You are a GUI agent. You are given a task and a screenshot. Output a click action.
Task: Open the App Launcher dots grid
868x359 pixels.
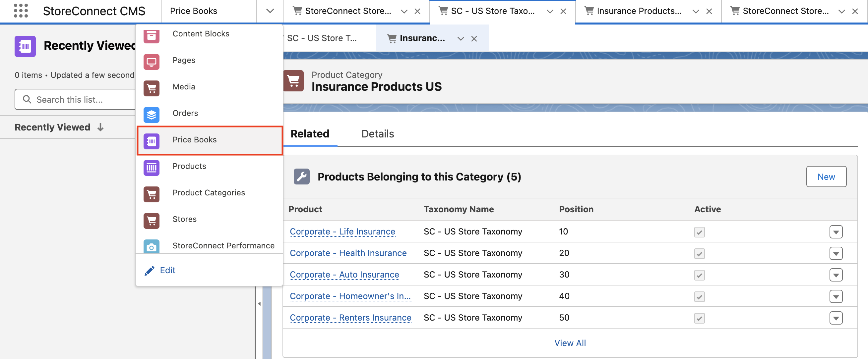pos(21,11)
